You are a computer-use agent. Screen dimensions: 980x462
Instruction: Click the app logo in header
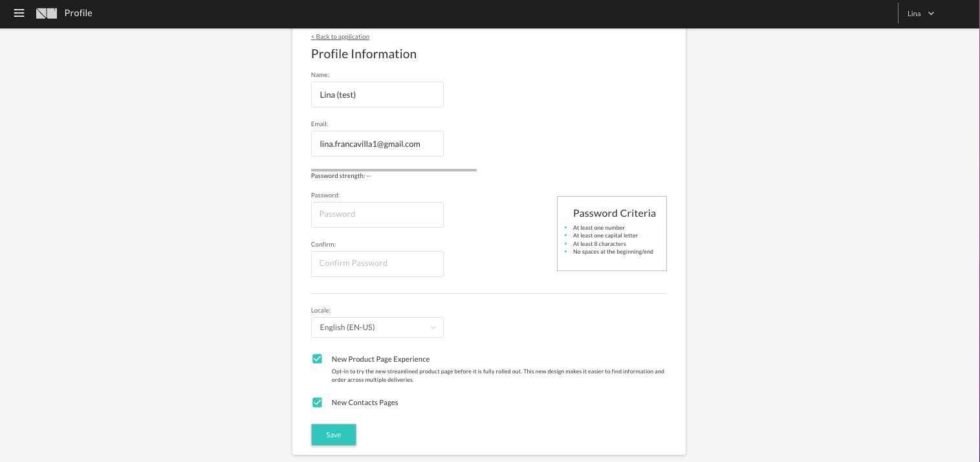pyautogui.click(x=47, y=13)
